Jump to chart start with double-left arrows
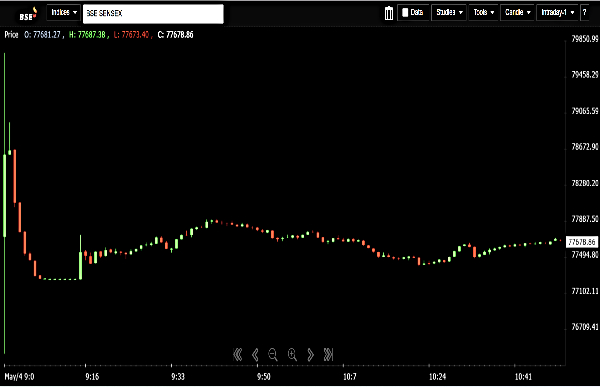The height and width of the screenshot is (388, 600). click(238, 355)
